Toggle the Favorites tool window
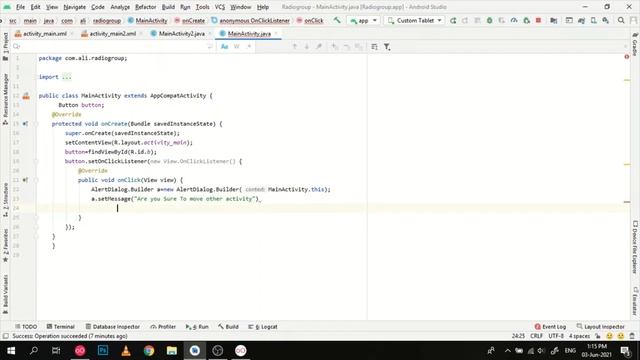 tap(5, 245)
